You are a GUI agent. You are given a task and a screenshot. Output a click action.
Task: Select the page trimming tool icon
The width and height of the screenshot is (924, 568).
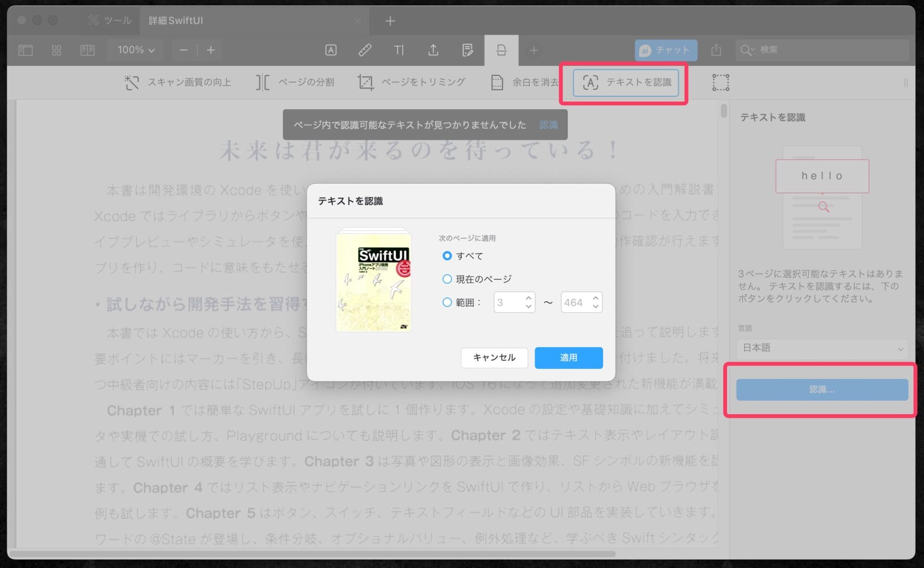click(365, 83)
